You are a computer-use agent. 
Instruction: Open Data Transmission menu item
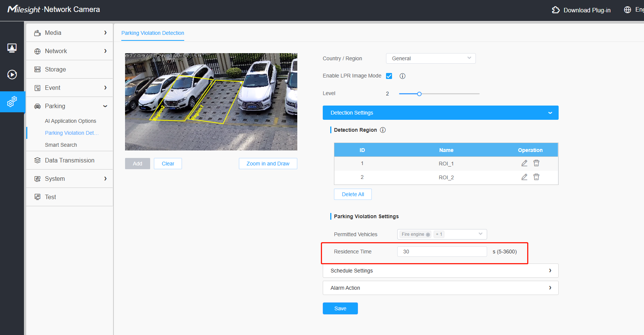(x=70, y=160)
